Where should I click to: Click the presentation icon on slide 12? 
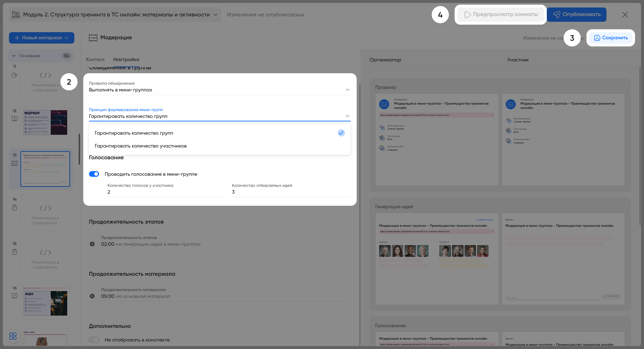tap(14, 119)
